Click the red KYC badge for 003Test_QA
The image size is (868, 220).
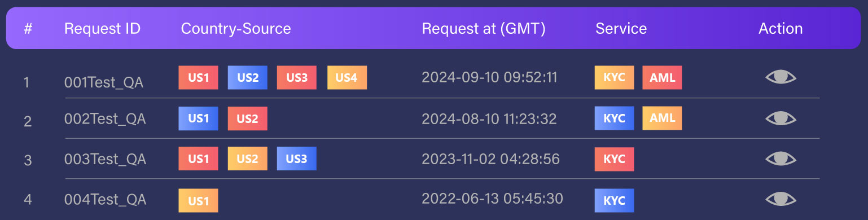pyautogui.click(x=614, y=159)
